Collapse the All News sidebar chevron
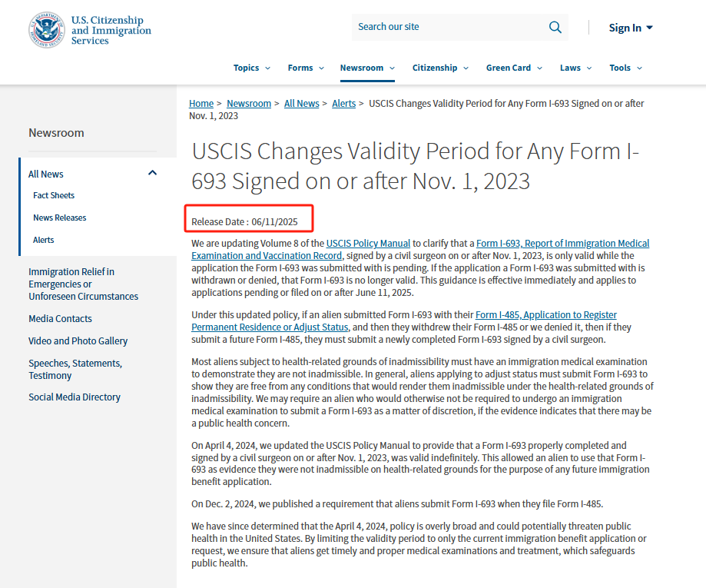 point(152,174)
